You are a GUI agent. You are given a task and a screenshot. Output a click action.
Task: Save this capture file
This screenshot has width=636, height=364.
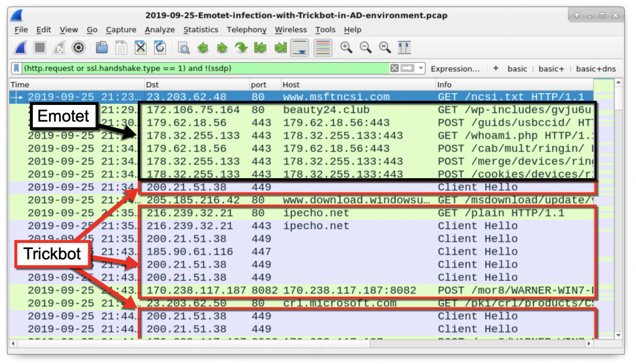[x=121, y=48]
